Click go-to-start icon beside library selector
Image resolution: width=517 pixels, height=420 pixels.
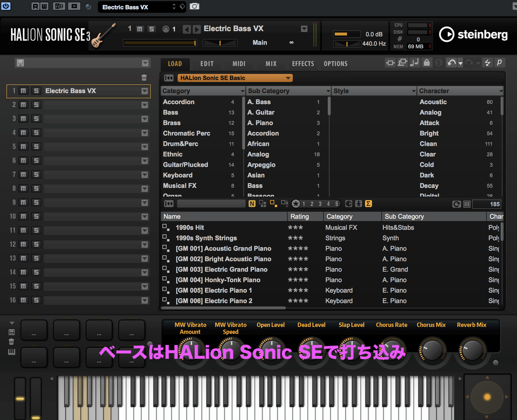click(x=169, y=78)
